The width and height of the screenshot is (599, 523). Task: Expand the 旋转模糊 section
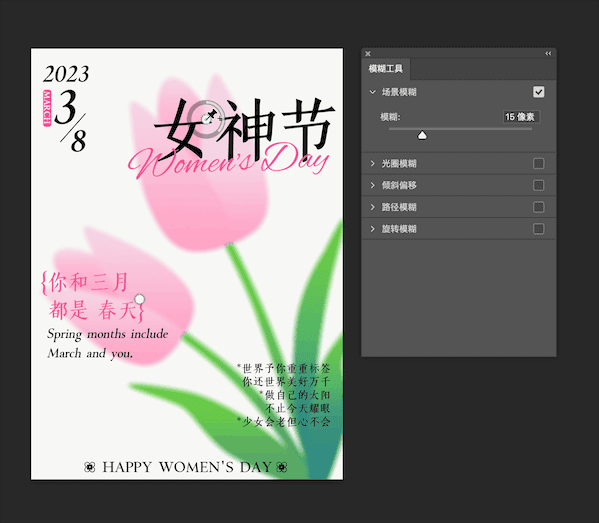372,229
